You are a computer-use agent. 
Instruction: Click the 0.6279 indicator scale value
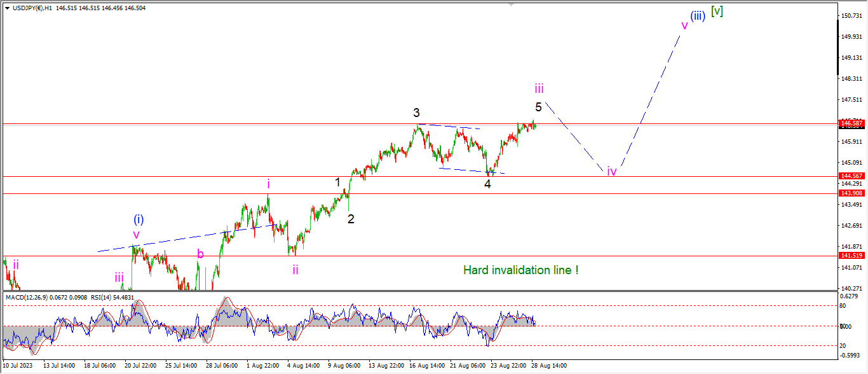coord(849,296)
